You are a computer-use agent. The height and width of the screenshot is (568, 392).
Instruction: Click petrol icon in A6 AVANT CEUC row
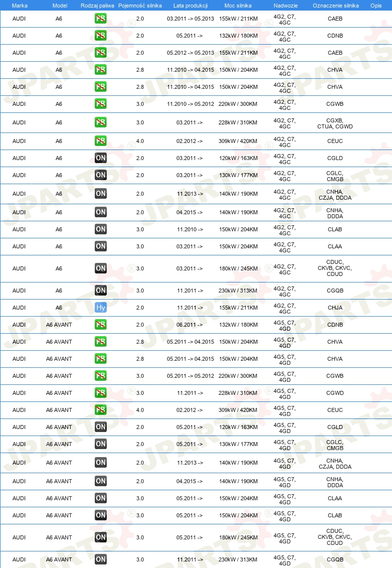pos(101,410)
